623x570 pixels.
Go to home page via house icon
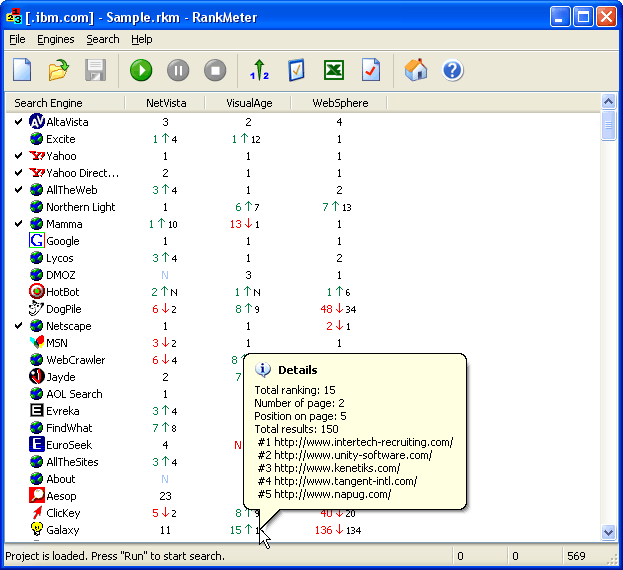416,70
